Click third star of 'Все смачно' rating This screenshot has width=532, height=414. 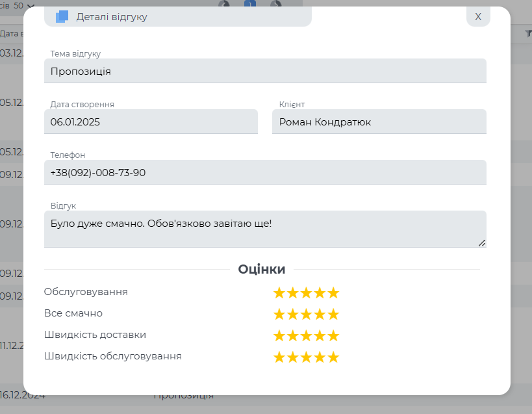point(307,315)
